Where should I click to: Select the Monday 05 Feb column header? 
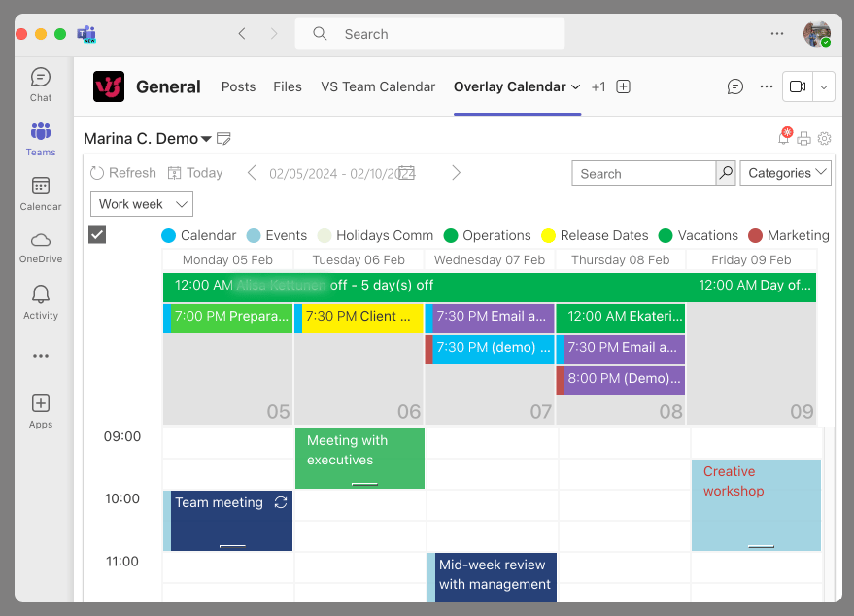point(227,259)
